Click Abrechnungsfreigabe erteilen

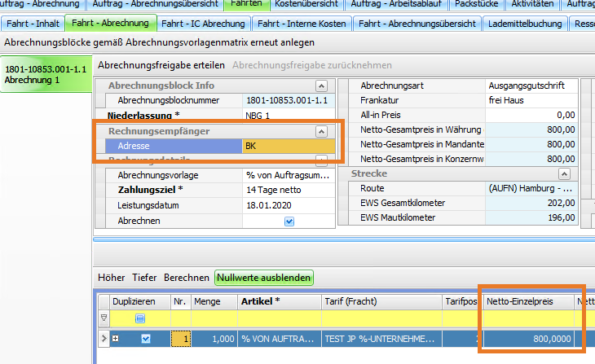(x=161, y=64)
